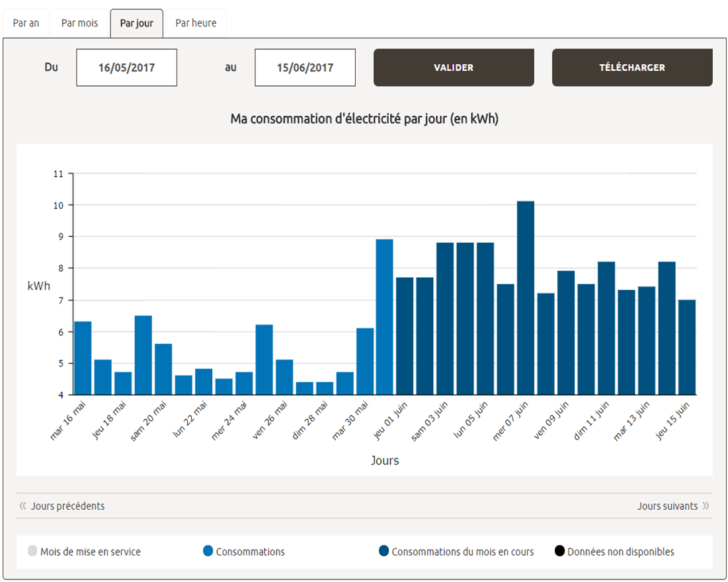Image resolution: width=728 pixels, height=582 pixels.
Task: Switch to the Par an tab
Action: [x=26, y=22]
